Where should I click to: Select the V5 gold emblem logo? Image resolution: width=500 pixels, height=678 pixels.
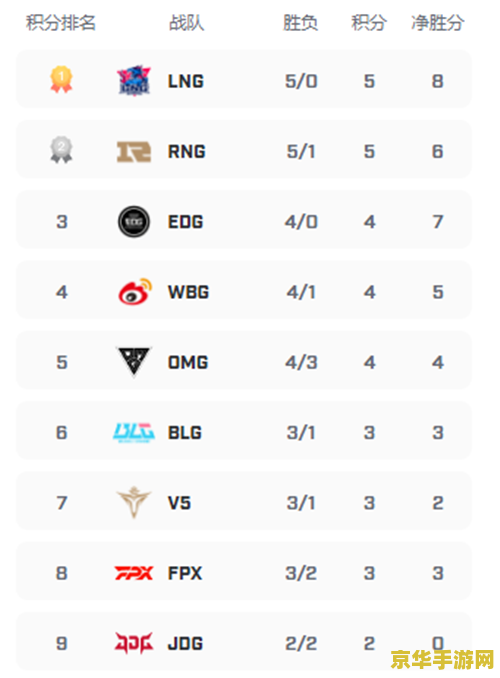(x=134, y=502)
